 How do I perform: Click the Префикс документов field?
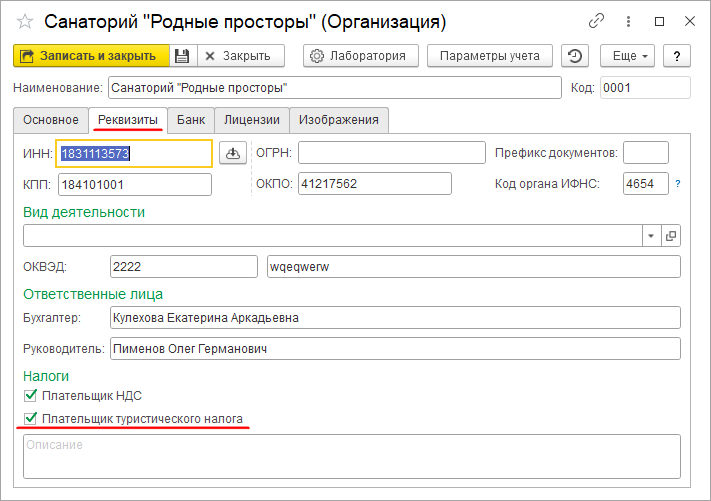[646, 153]
